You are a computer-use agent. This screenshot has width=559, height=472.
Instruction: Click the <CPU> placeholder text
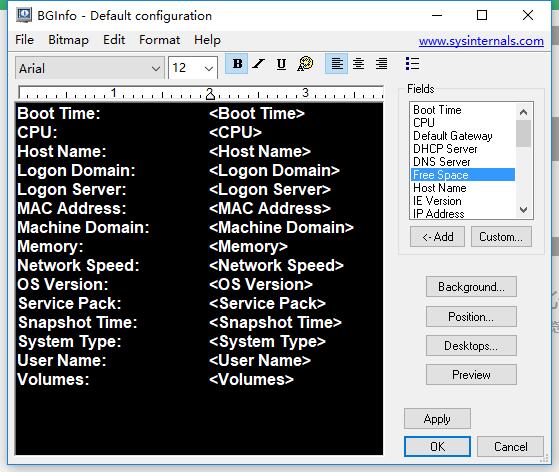point(235,132)
